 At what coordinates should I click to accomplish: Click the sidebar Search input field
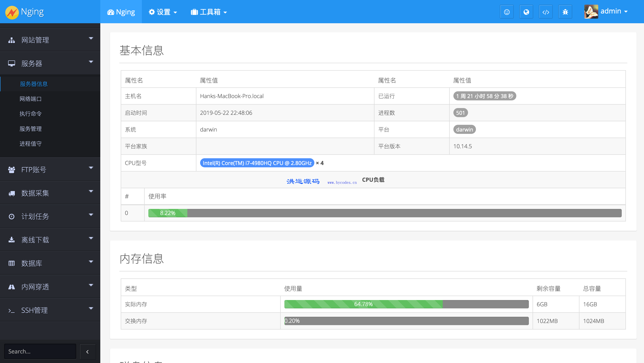40,351
